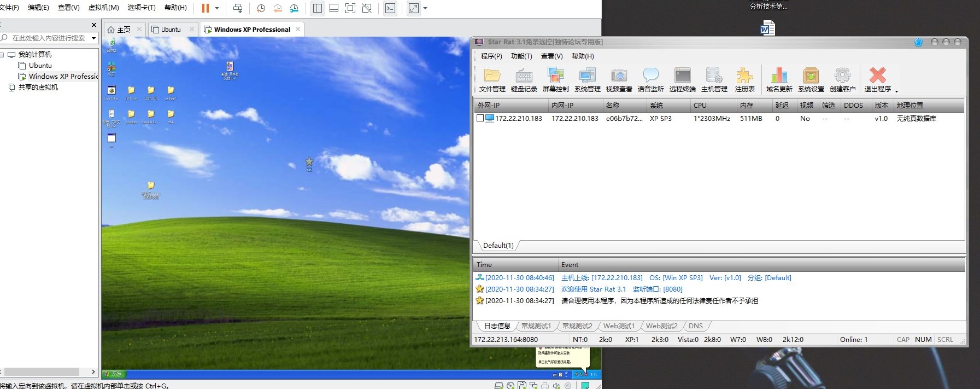
Task: Select Ubuntu in the library tree
Action: coord(40,66)
